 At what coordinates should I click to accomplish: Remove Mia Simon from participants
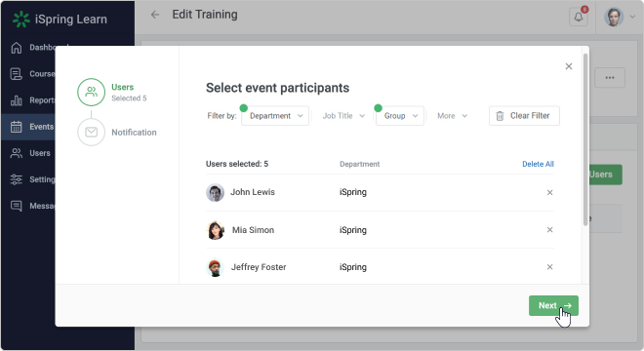click(x=549, y=230)
